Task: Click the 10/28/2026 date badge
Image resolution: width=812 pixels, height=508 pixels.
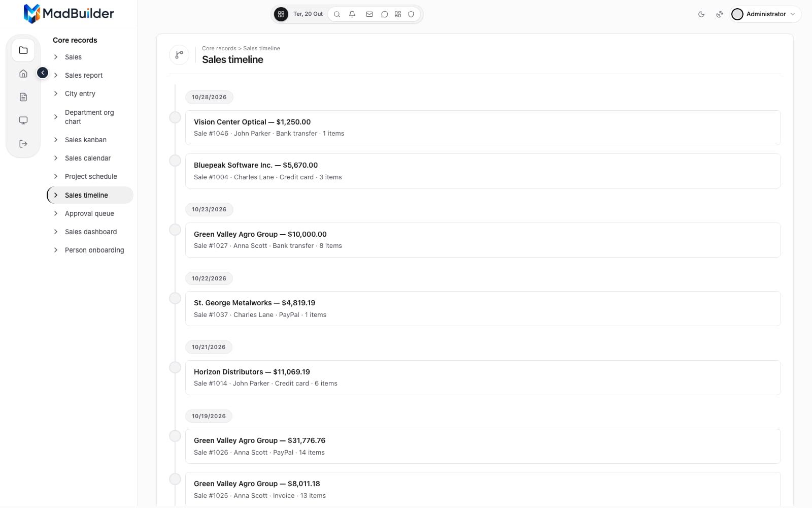Action: 209,97
